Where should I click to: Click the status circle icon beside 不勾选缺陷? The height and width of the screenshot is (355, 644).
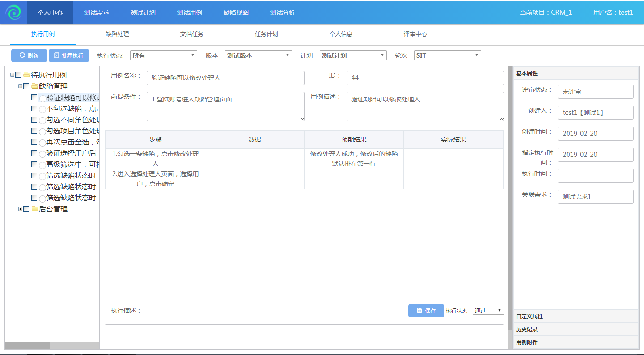coord(42,109)
